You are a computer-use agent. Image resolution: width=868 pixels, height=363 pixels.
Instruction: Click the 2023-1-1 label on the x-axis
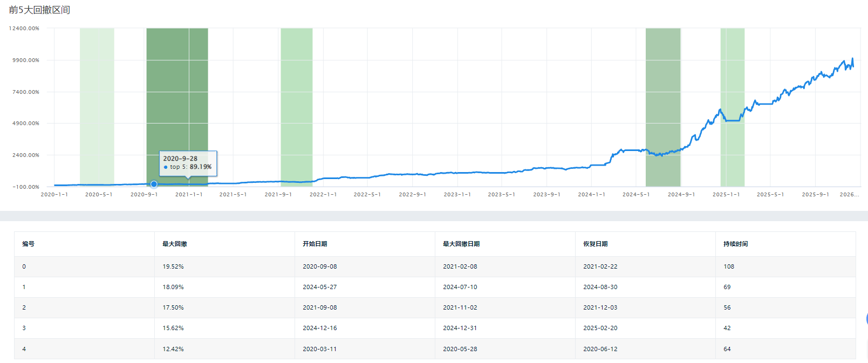point(457,194)
